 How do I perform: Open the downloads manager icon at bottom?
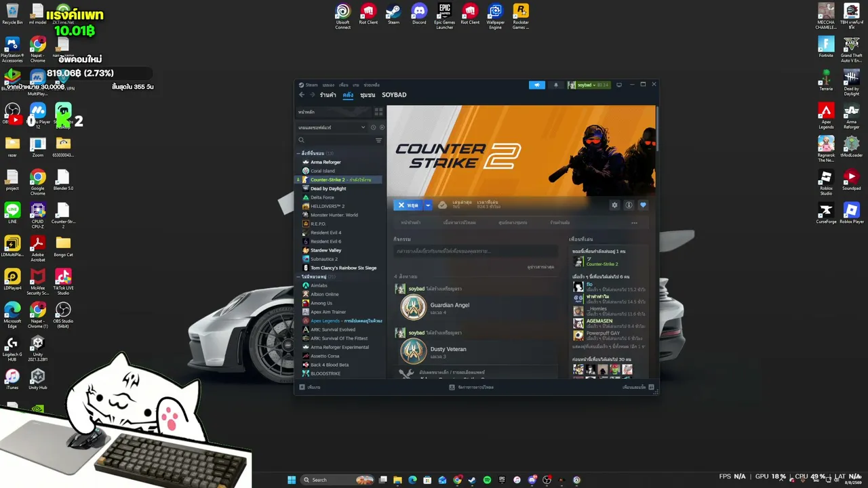point(452,387)
